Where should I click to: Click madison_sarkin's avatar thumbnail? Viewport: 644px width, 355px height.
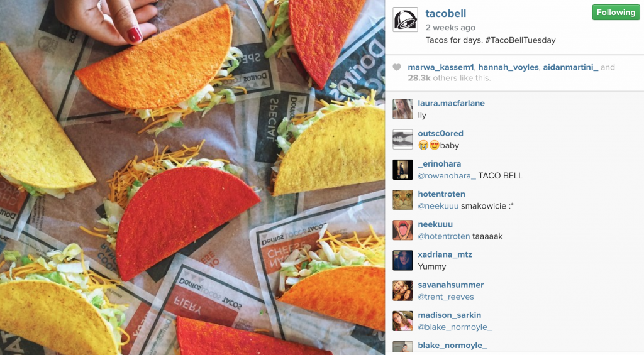click(x=402, y=321)
